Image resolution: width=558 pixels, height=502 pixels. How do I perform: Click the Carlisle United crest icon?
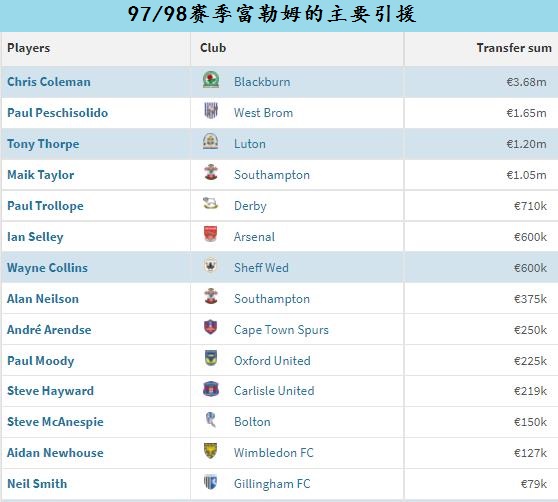point(211,389)
